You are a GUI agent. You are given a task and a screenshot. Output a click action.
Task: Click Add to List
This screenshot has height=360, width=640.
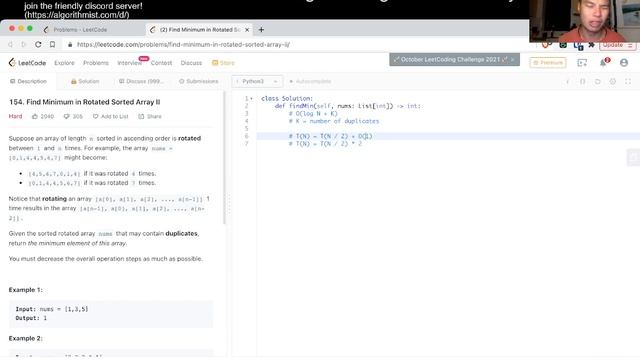[110, 116]
